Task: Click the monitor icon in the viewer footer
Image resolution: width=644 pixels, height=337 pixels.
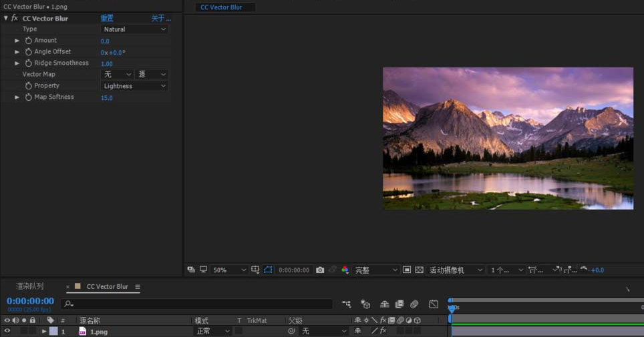Action: coord(203,270)
